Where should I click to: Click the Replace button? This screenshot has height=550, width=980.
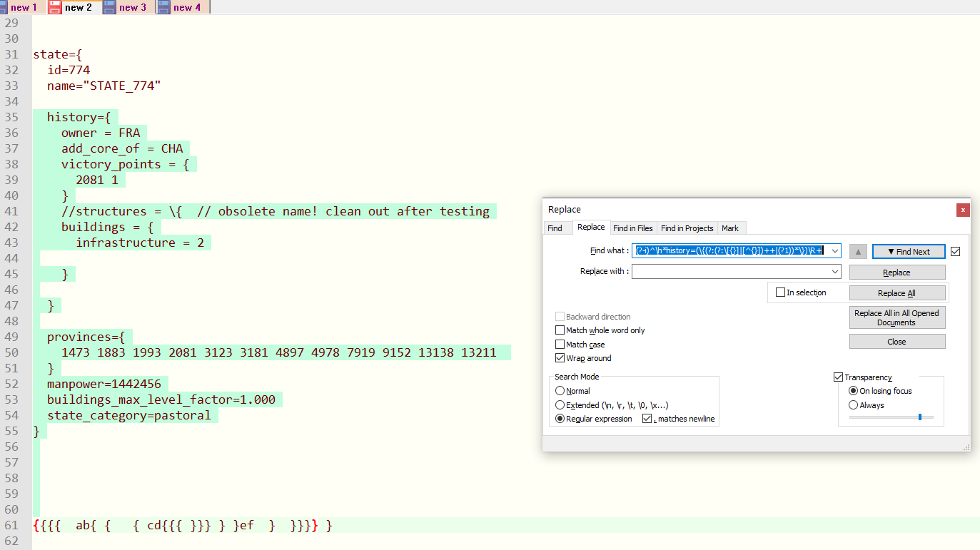[897, 273]
